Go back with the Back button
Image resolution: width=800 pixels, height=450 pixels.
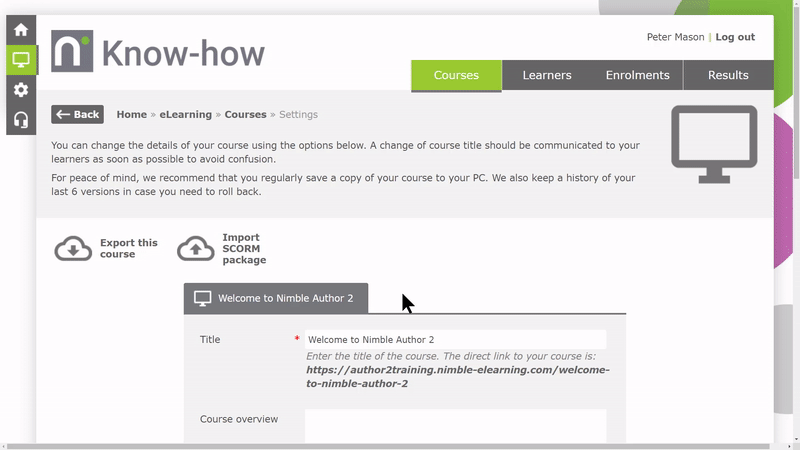(x=78, y=114)
